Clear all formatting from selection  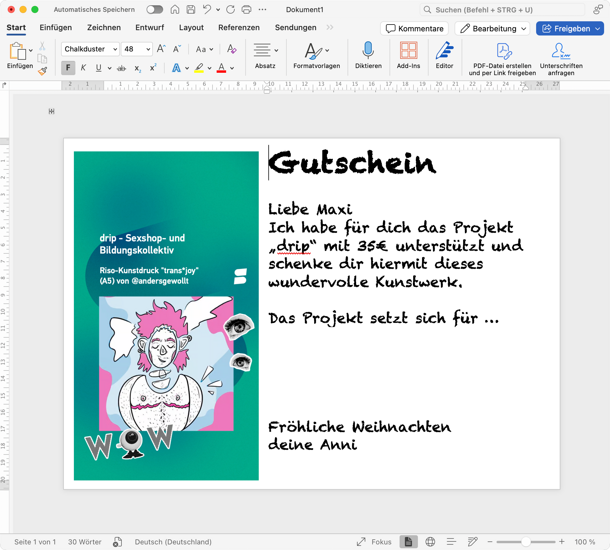click(231, 49)
